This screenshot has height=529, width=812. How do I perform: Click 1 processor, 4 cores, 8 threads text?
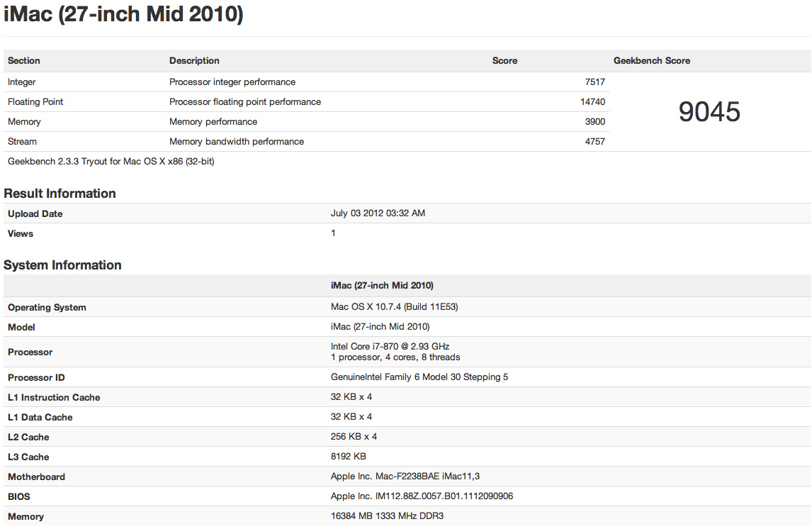tap(395, 357)
